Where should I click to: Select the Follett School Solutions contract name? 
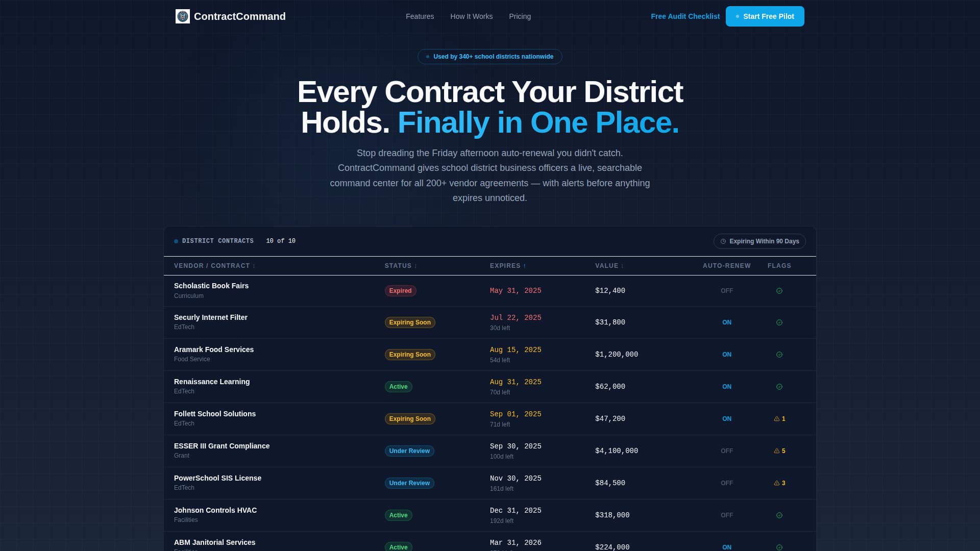(215, 414)
